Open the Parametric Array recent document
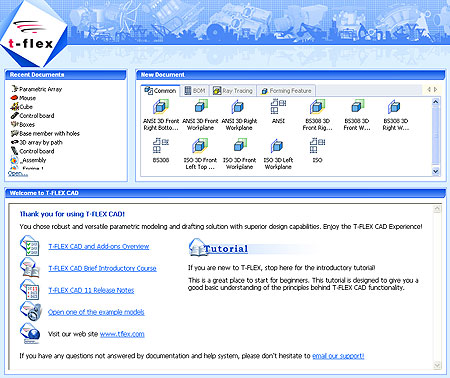 pyautogui.click(x=36, y=89)
